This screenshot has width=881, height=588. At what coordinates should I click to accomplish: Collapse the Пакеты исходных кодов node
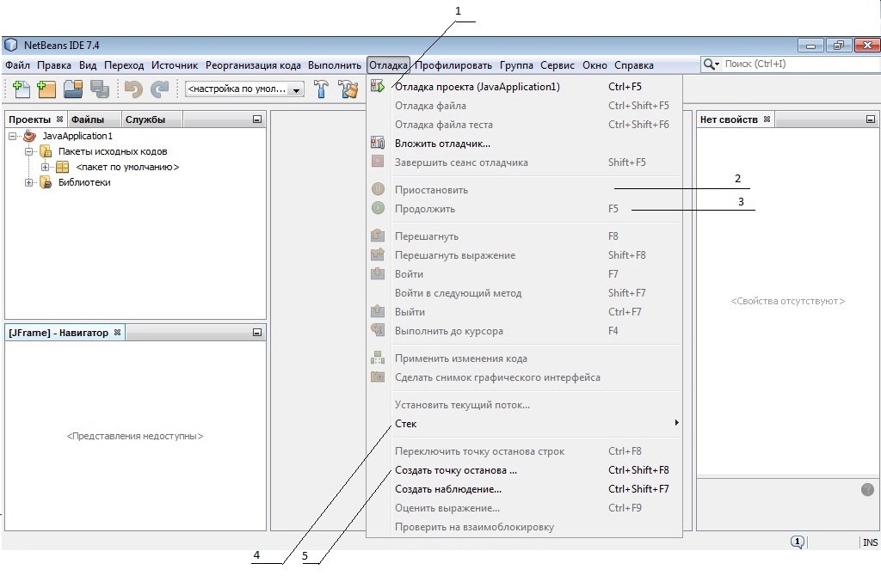pos(28,151)
